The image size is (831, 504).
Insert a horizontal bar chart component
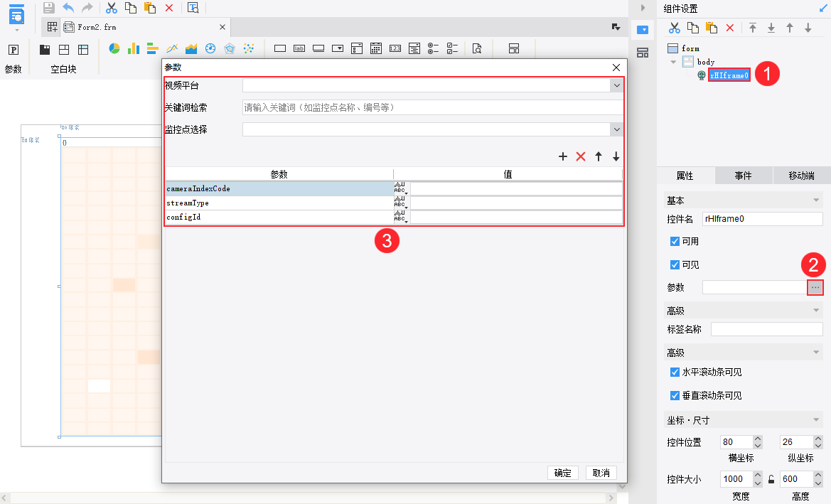(153, 49)
